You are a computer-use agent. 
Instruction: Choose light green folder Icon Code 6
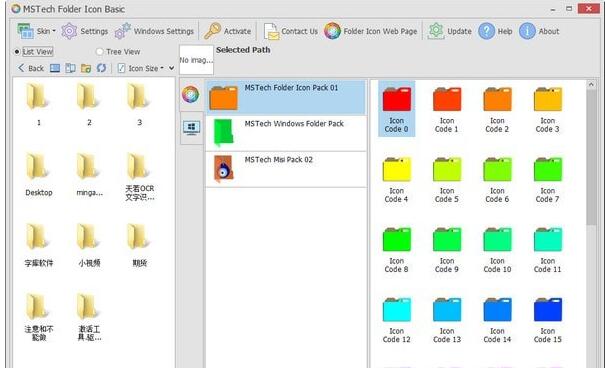click(x=497, y=180)
